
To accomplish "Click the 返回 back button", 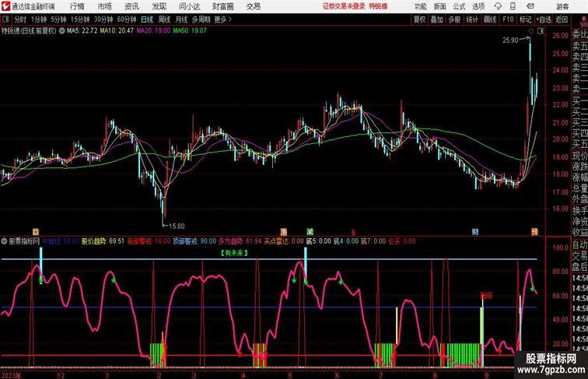I will 562,19.
